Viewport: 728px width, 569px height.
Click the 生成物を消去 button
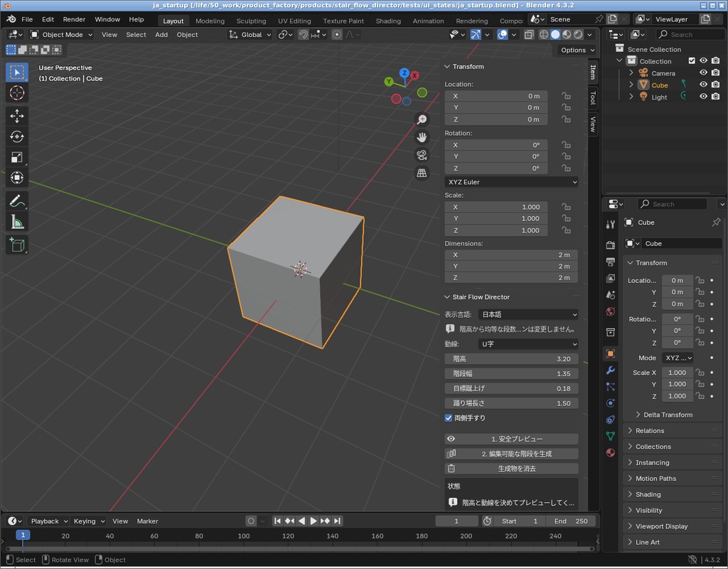tap(512, 469)
